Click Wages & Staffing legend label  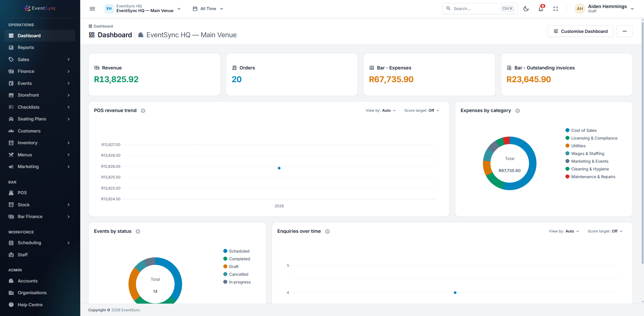588,154
